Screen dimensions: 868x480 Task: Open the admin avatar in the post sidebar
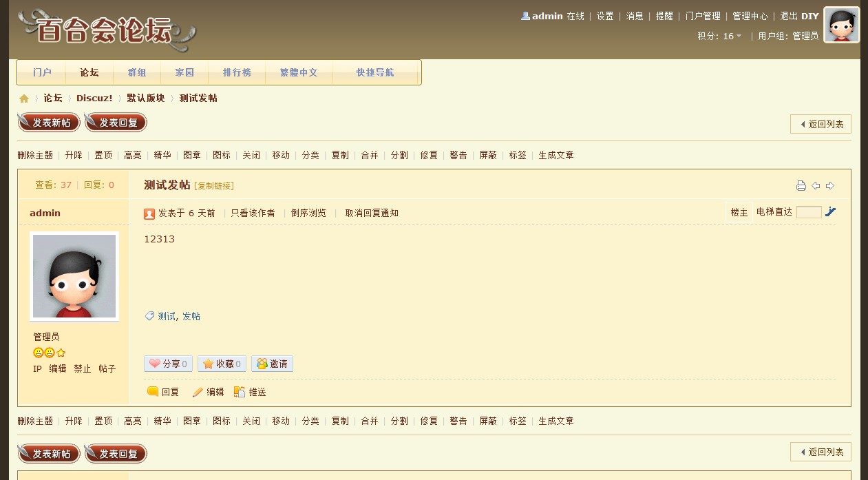click(74, 276)
